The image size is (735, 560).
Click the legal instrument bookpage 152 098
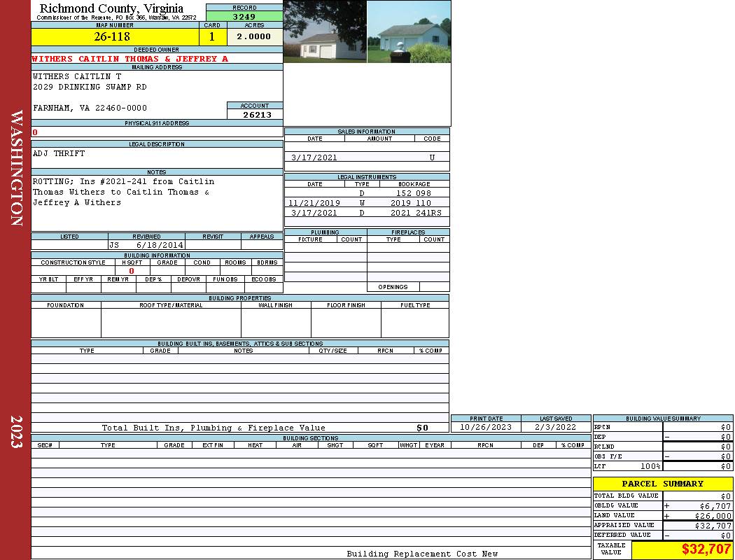[x=414, y=193]
